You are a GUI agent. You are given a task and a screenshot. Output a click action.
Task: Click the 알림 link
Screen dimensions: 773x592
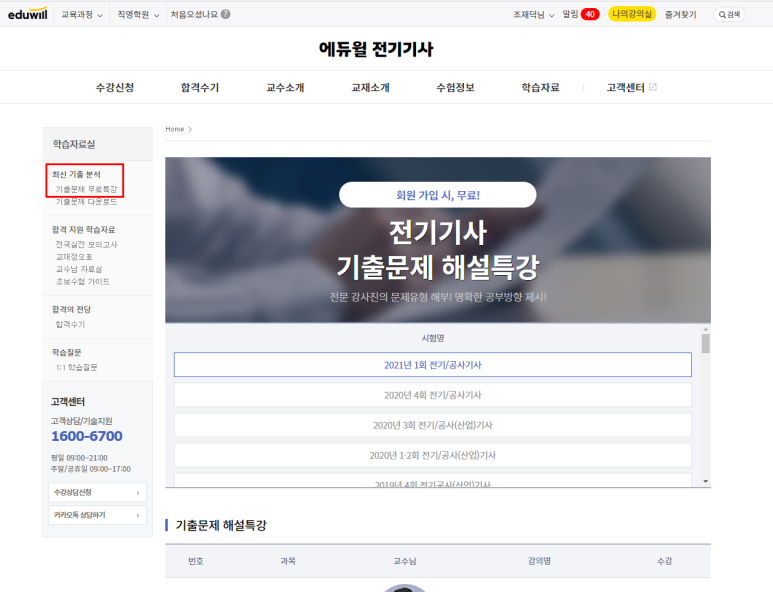tap(570, 14)
